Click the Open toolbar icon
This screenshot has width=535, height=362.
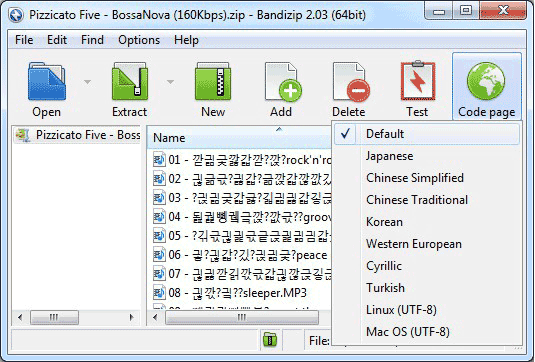47,81
